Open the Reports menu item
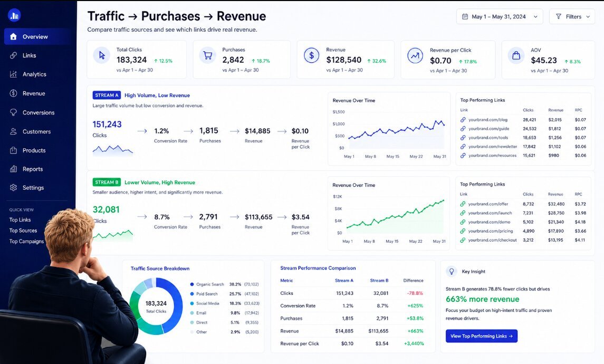 coord(33,169)
